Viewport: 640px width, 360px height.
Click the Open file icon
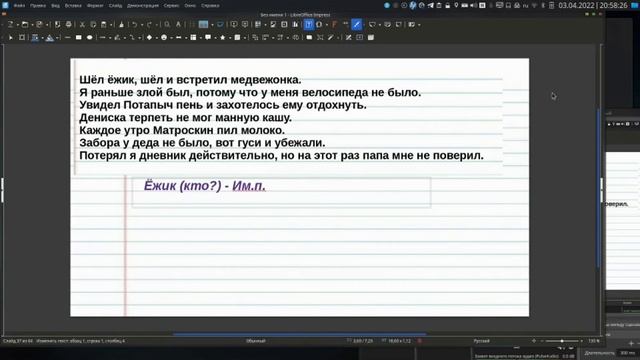[25, 24]
